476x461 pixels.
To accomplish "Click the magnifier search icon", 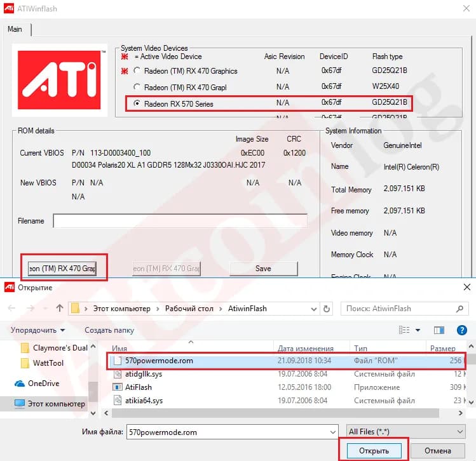I will pyautogui.click(x=459, y=309).
